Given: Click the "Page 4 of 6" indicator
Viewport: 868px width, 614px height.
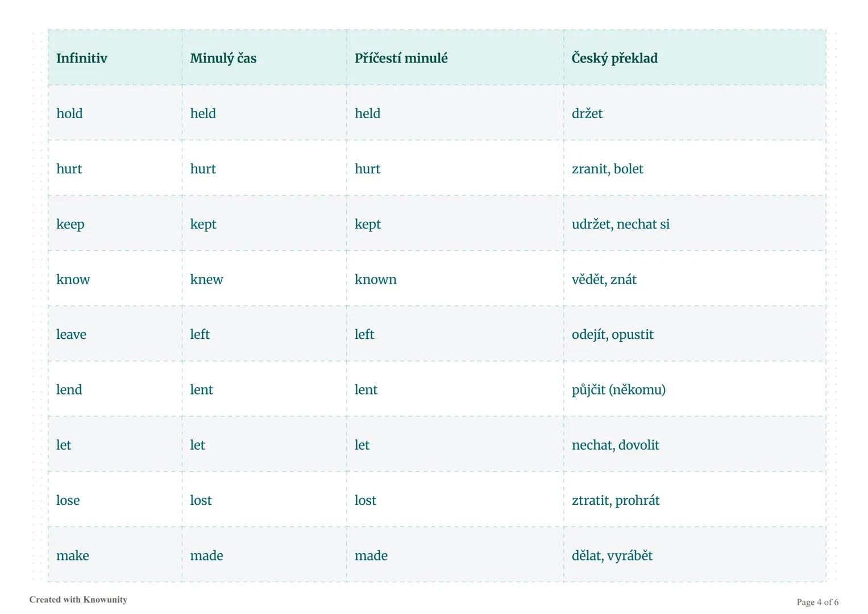Looking at the screenshot, I should tap(817, 602).
